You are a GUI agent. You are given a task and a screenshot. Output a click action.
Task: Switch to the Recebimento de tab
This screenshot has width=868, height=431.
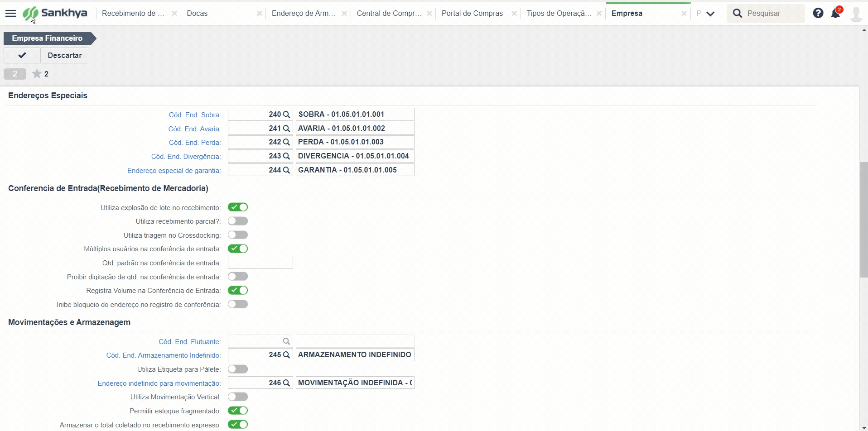coord(133,14)
